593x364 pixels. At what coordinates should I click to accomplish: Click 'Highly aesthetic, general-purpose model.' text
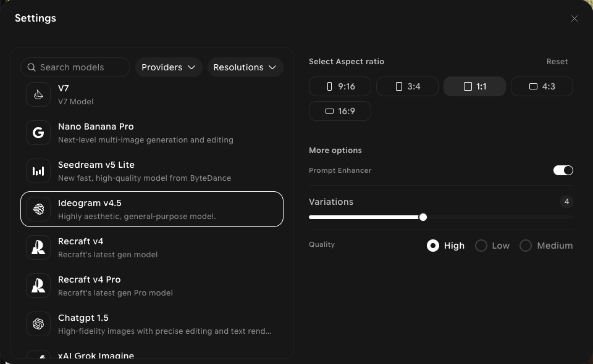[x=137, y=217]
